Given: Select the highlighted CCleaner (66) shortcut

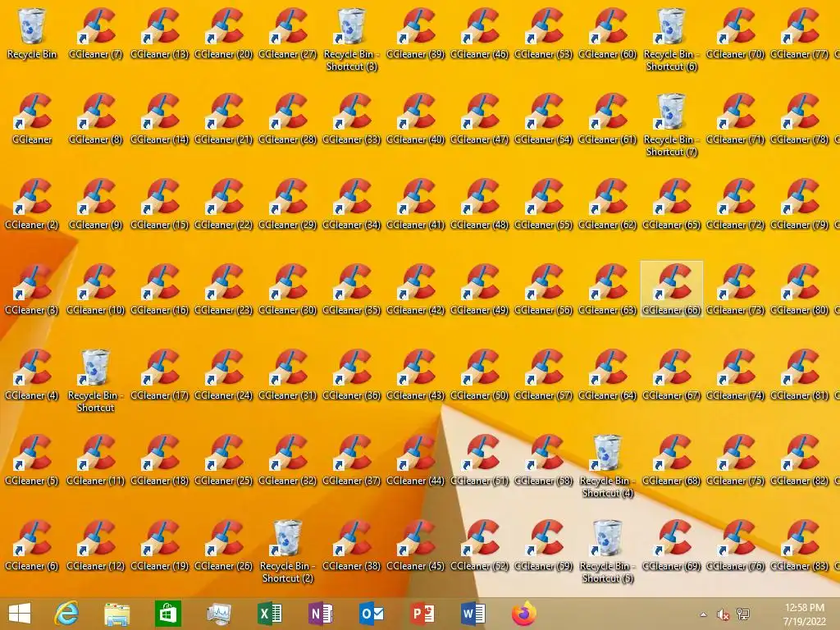Looking at the screenshot, I should coord(671,289).
